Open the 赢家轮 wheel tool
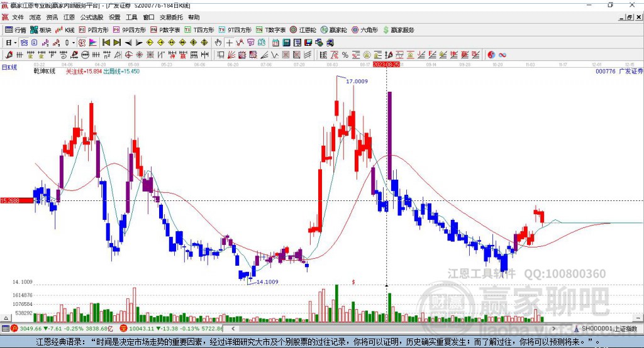 (333, 30)
